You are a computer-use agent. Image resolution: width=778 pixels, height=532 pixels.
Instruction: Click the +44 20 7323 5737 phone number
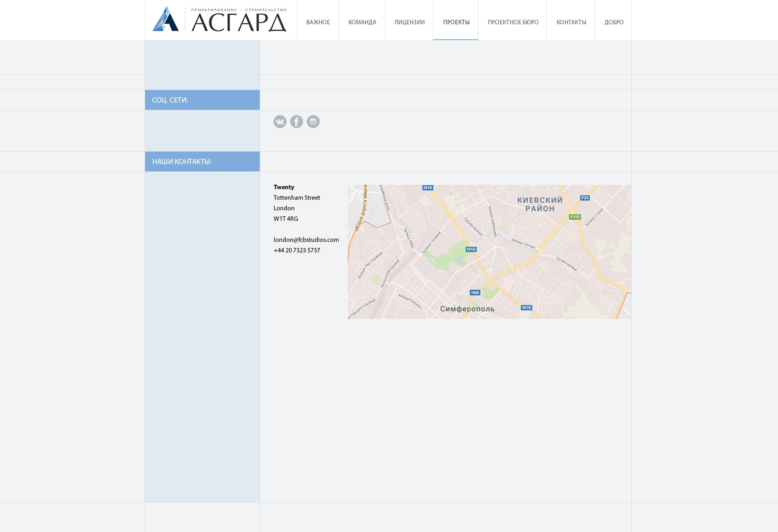click(297, 250)
